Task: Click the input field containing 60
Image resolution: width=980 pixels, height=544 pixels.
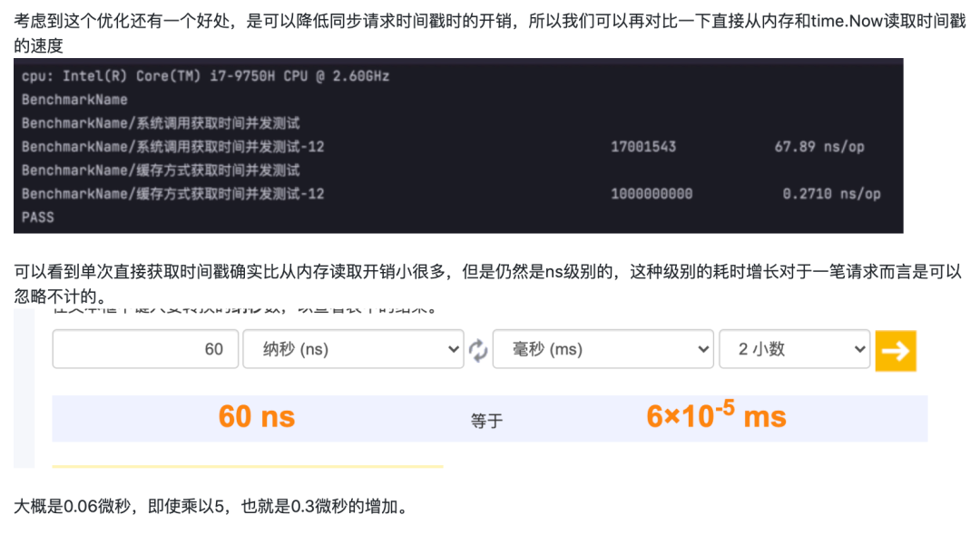Action: click(145, 349)
